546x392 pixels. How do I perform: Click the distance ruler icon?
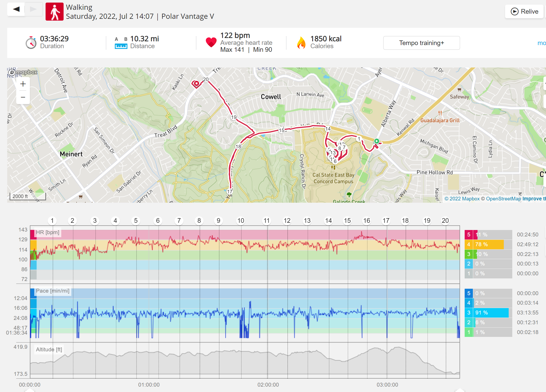point(121,46)
